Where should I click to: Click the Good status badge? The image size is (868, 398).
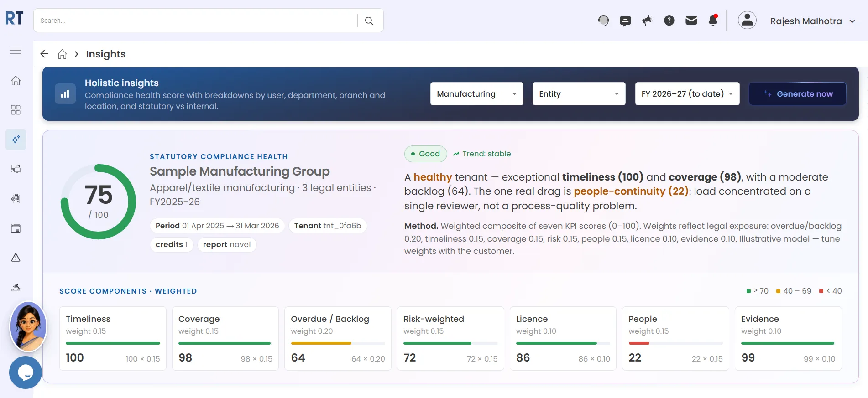point(425,154)
